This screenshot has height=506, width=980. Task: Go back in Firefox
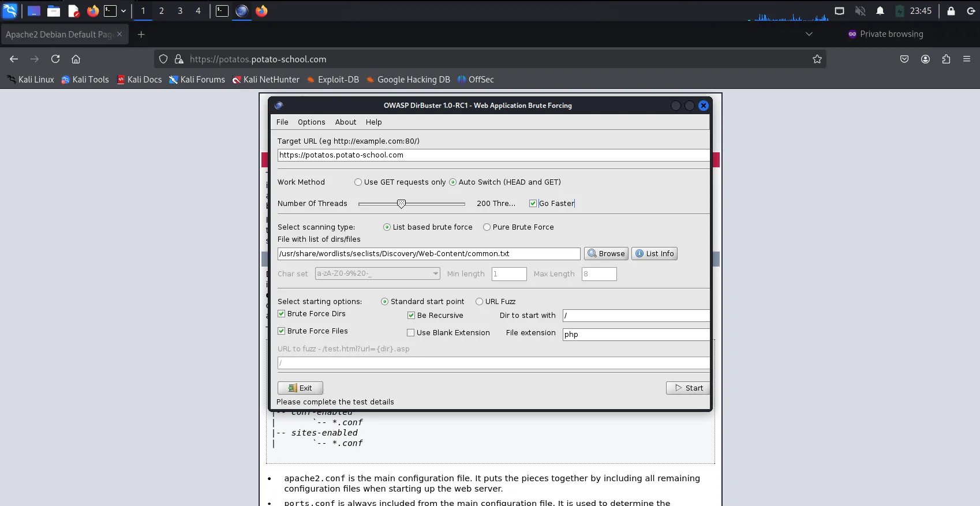point(14,59)
